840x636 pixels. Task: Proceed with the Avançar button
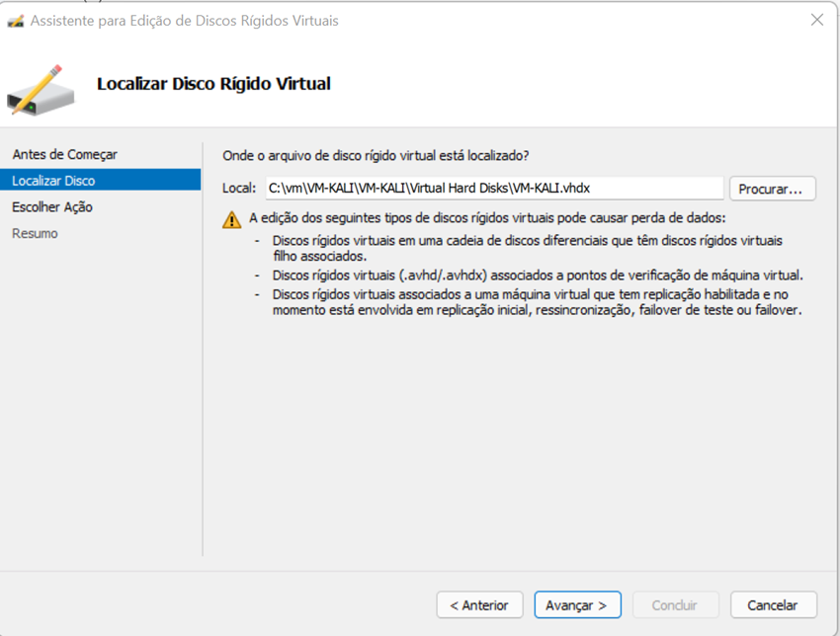coord(577,604)
